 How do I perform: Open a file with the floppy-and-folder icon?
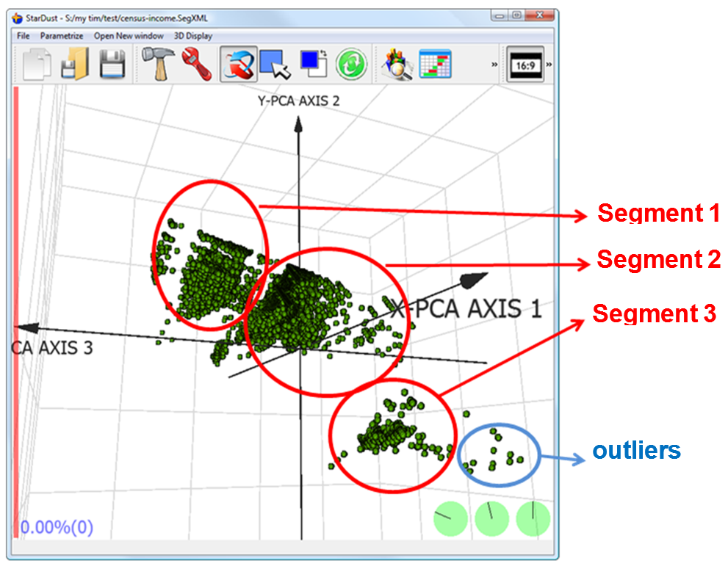[x=75, y=64]
